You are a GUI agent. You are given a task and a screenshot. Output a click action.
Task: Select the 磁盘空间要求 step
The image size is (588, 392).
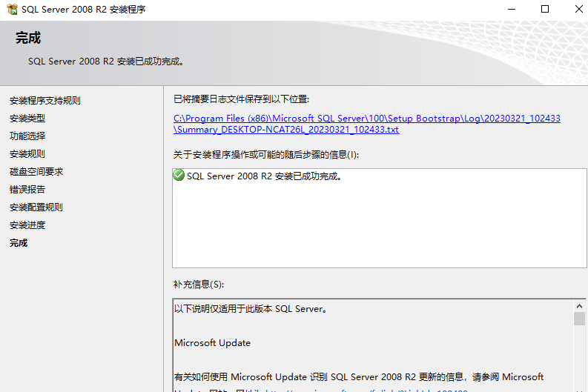[36, 172]
